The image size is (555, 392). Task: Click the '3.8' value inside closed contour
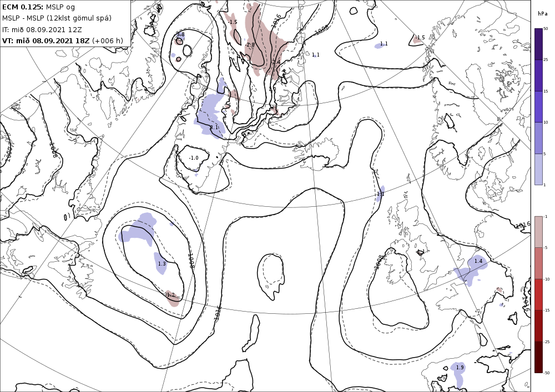pos(180,34)
